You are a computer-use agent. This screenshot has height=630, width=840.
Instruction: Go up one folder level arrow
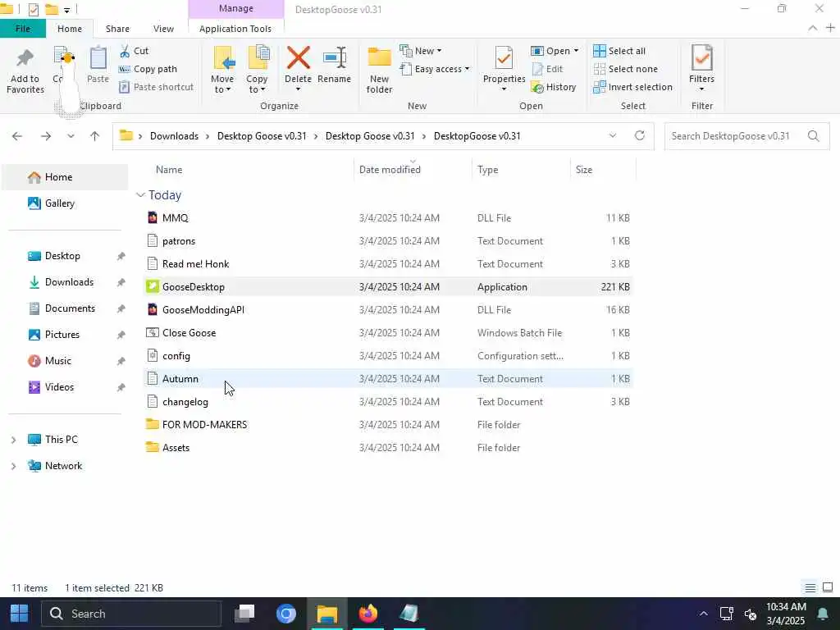click(x=95, y=136)
